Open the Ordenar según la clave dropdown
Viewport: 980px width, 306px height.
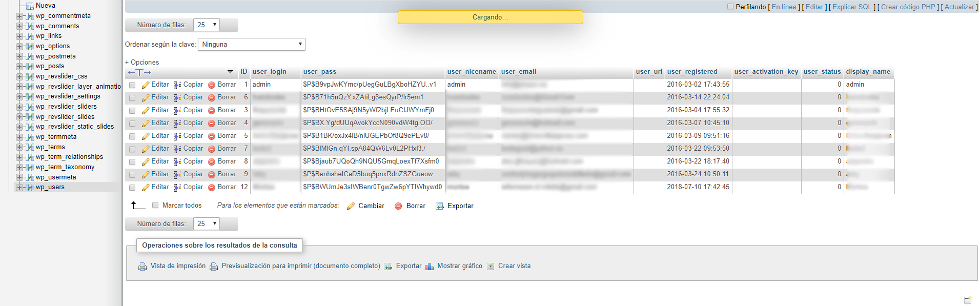251,45
